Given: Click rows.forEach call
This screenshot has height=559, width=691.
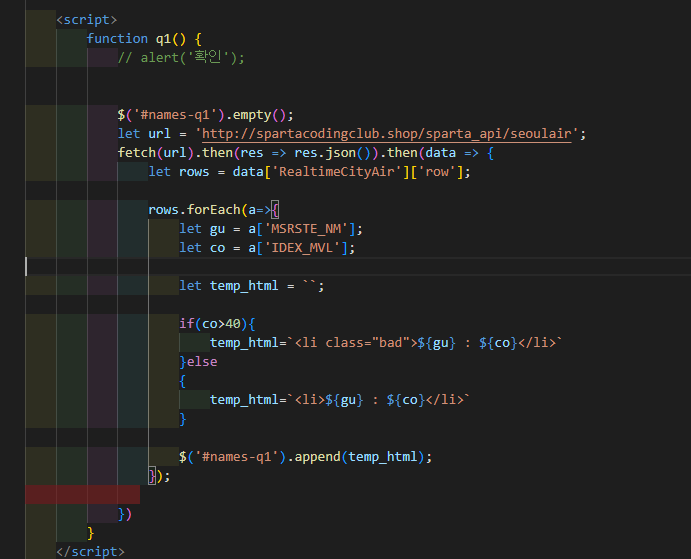Looking at the screenshot, I should [194, 210].
